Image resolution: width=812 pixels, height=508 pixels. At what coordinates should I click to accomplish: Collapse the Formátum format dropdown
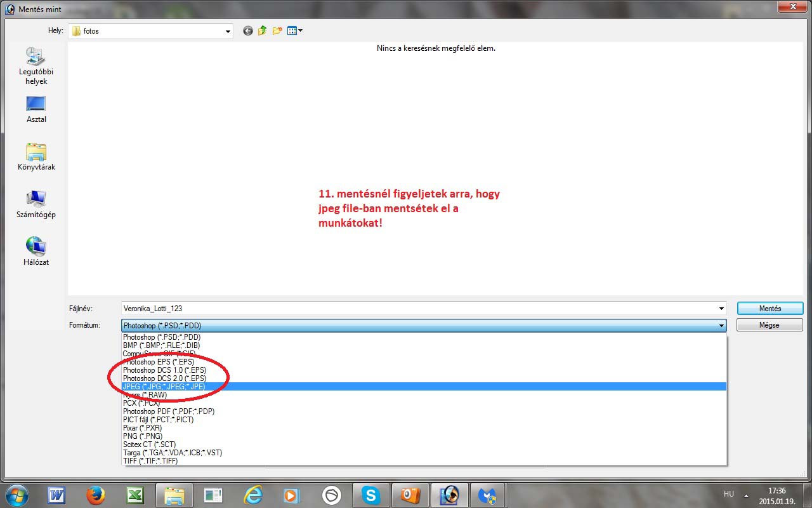click(721, 326)
